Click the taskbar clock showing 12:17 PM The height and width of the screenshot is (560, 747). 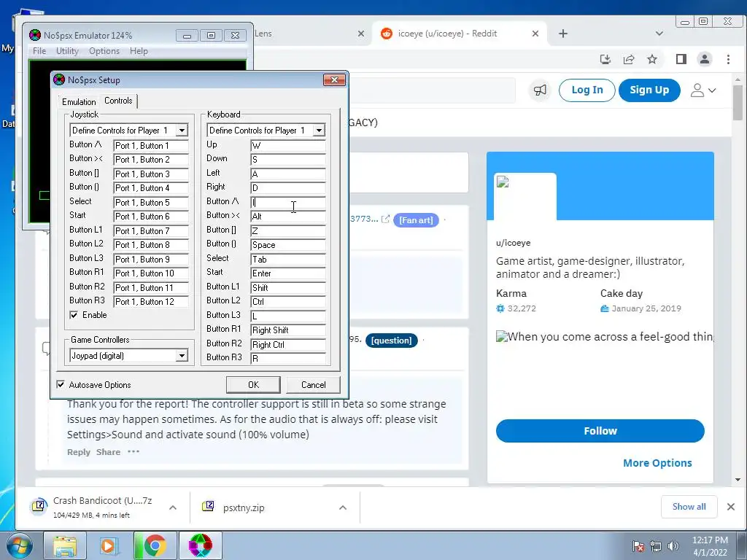710,545
